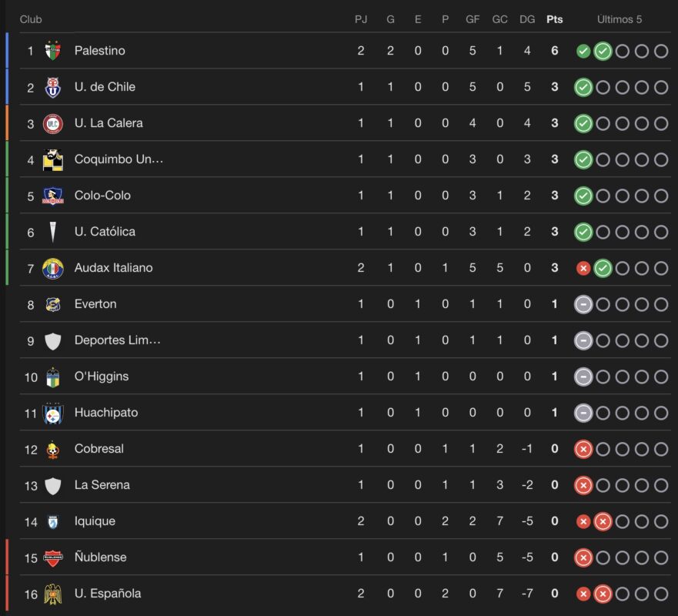Click the green qualification bar beside Palestino
This screenshot has height=616, width=678.
(x=8, y=50)
